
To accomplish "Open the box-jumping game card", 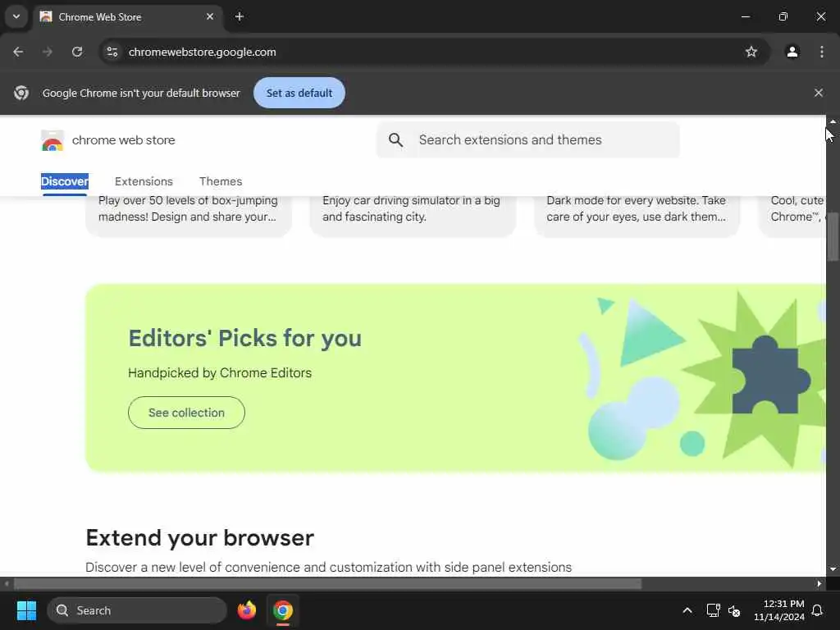I will pos(189,216).
